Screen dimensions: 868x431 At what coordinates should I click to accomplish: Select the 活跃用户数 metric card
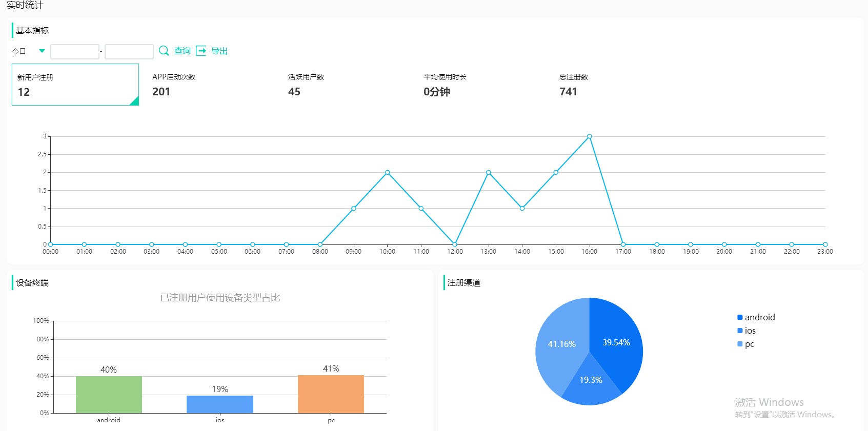pos(347,85)
